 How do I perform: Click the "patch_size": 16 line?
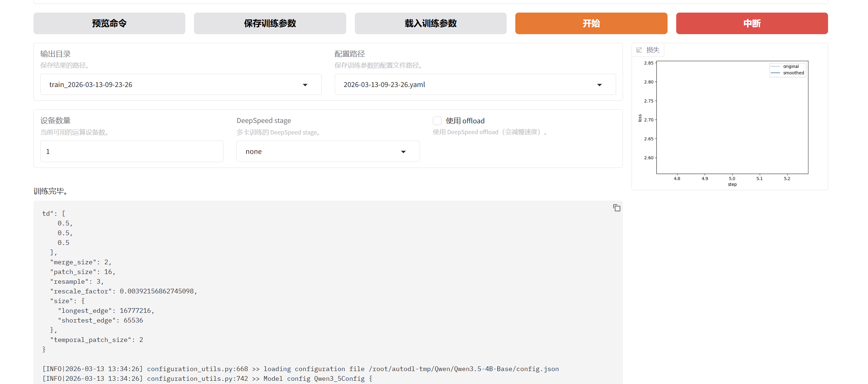point(83,272)
